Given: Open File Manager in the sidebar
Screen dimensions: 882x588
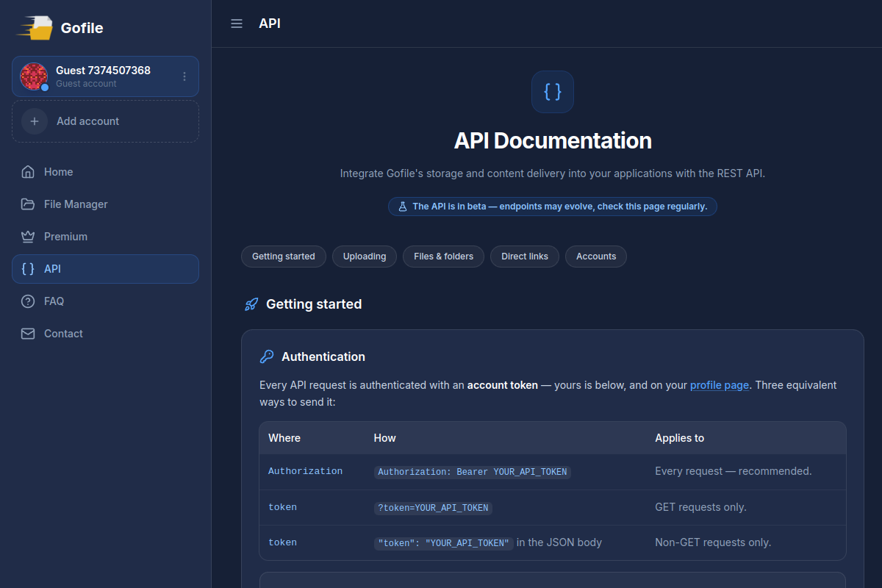Looking at the screenshot, I should (105, 204).
